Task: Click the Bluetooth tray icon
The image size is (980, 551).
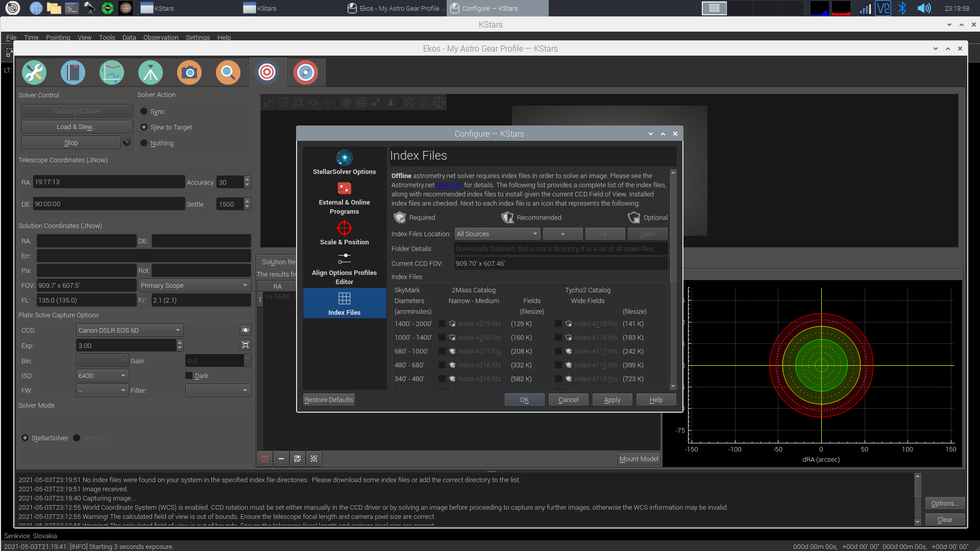Action: click(902, 8)
